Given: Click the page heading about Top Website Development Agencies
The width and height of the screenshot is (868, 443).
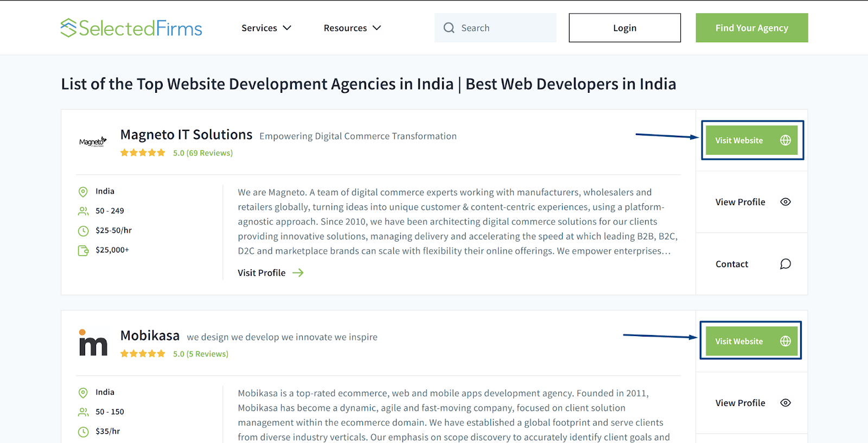Looking at the screenshot, I should 368,84.
